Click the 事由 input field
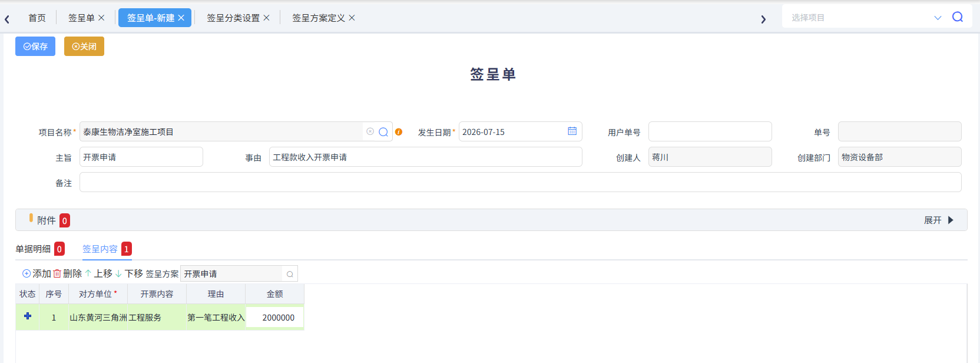 tap(425, 157)
